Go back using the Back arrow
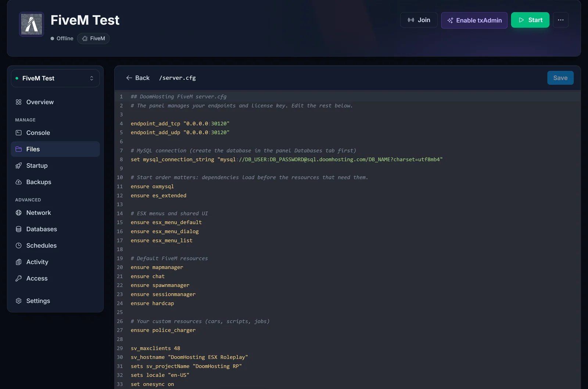The width and height of the screenshot is (588, 389). tap(138, 78)
